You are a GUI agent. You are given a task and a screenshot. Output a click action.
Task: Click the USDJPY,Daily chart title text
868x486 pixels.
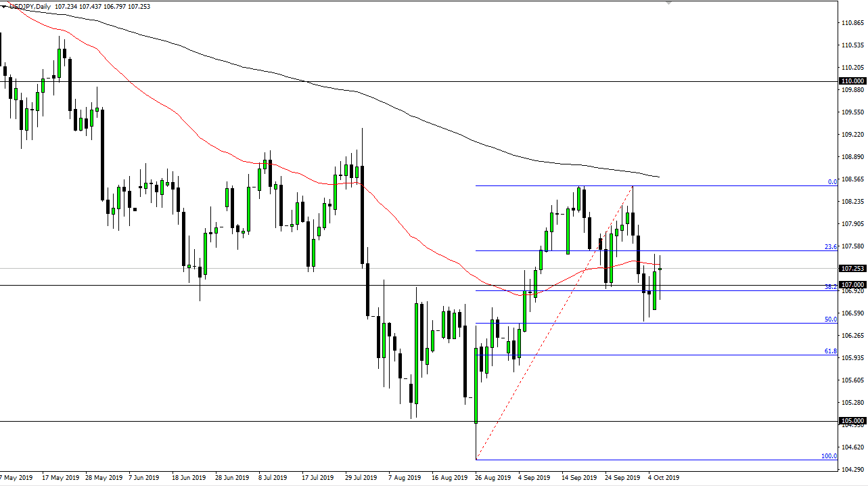pos(30,5)
